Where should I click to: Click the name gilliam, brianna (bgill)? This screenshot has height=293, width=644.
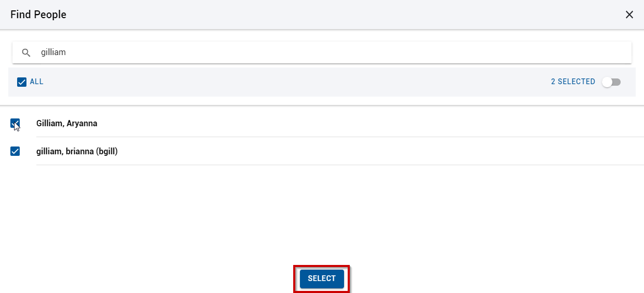[77, 152]
